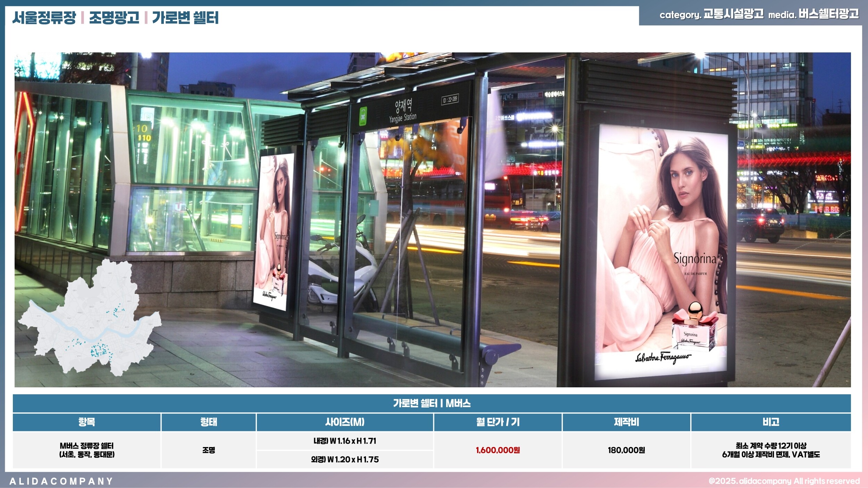
Task: Click the 버스쉘터광고 media label
Action: click(828, 14)
